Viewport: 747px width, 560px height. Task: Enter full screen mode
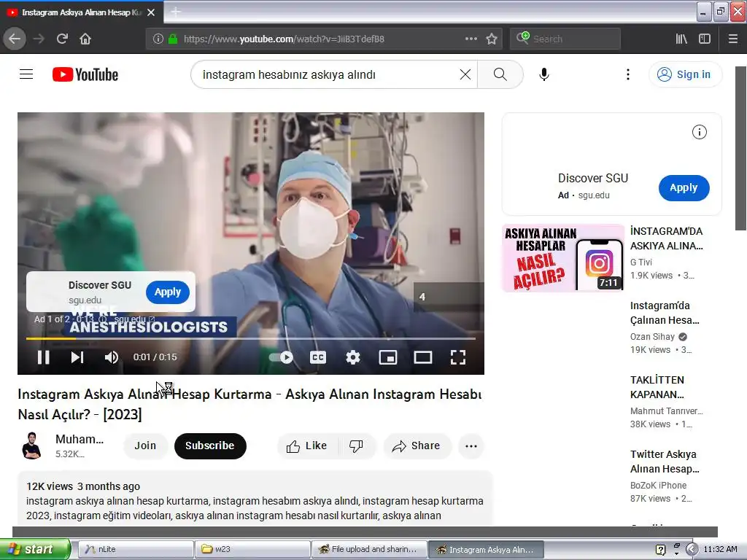pos(458,357)
